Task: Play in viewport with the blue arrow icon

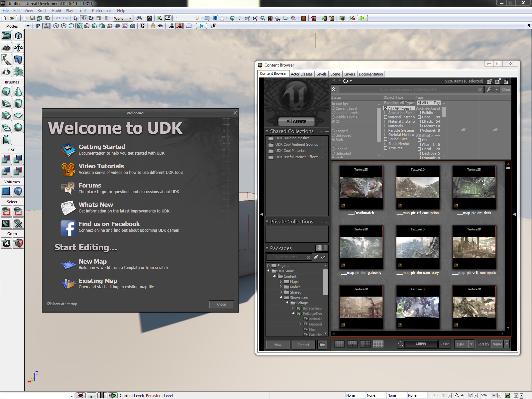Action: [201, 26]
